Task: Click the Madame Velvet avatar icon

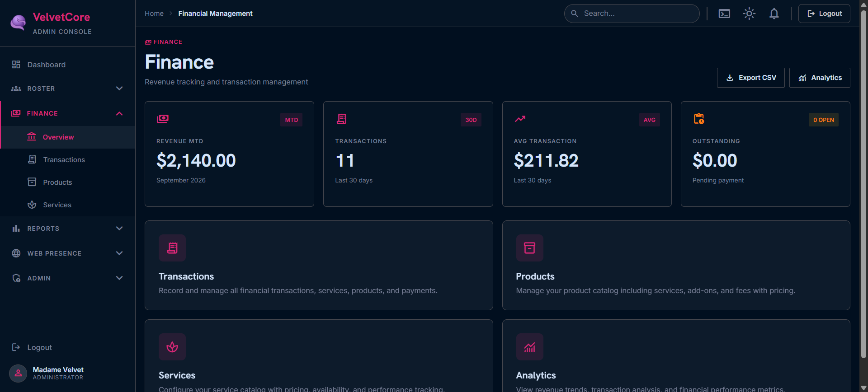Action: pos(18,373)
